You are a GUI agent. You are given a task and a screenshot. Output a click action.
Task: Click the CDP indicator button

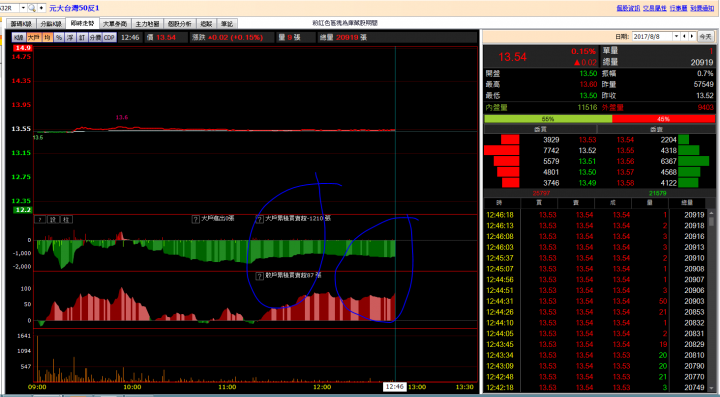point(109,38)
